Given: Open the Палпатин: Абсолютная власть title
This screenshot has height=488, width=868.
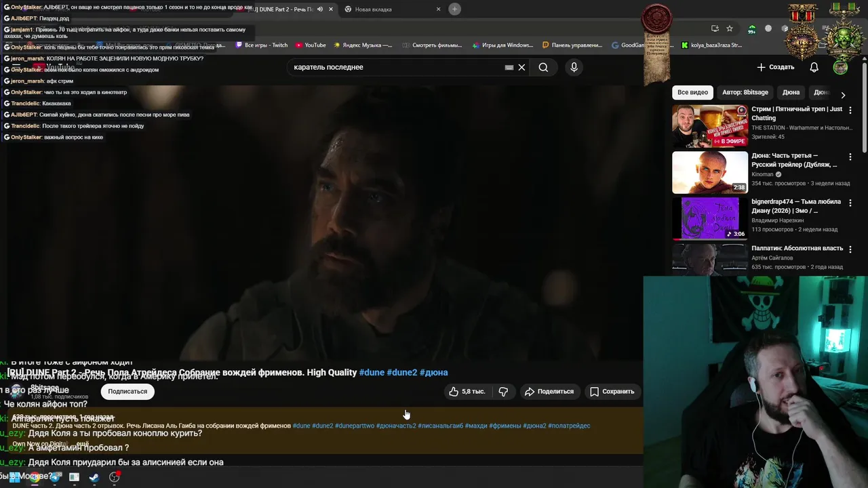Looking at the screenshot, I should tap(797, 248).
